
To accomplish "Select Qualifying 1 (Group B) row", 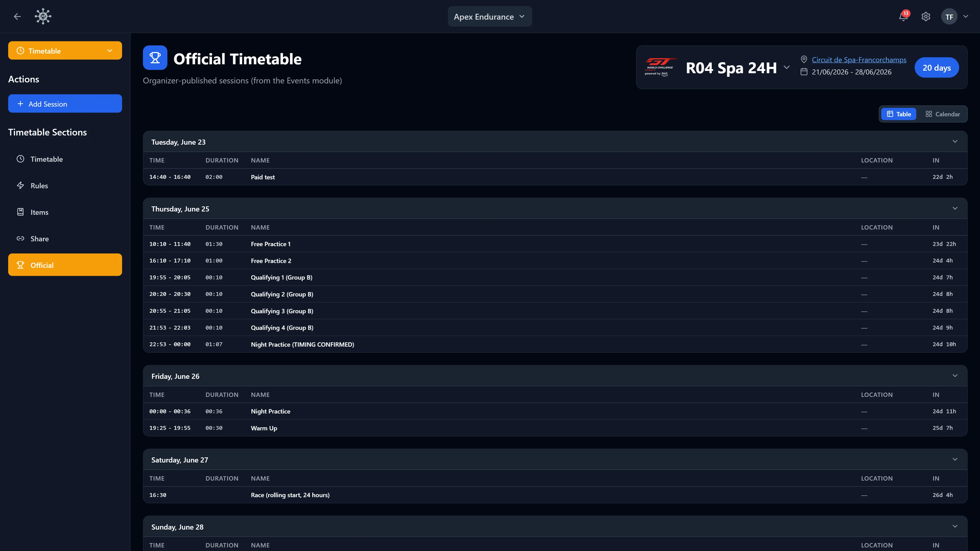I will point(555,277).
